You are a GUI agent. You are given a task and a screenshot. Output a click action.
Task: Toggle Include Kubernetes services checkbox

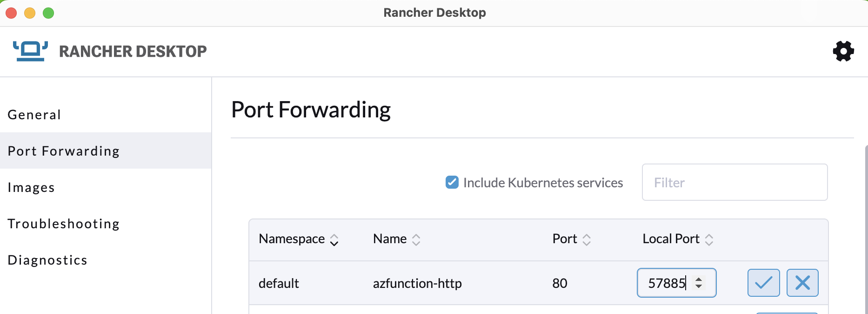[x=452, y=182]
